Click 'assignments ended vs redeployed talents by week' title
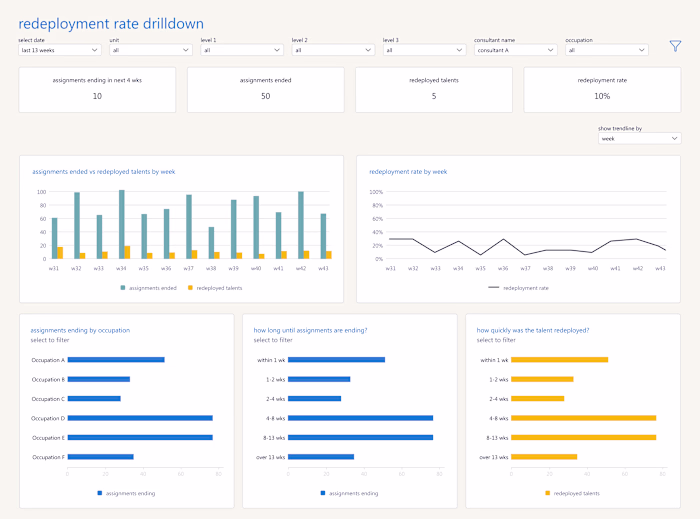The height and width of the screenshot is (519, 700). (104, 172)
